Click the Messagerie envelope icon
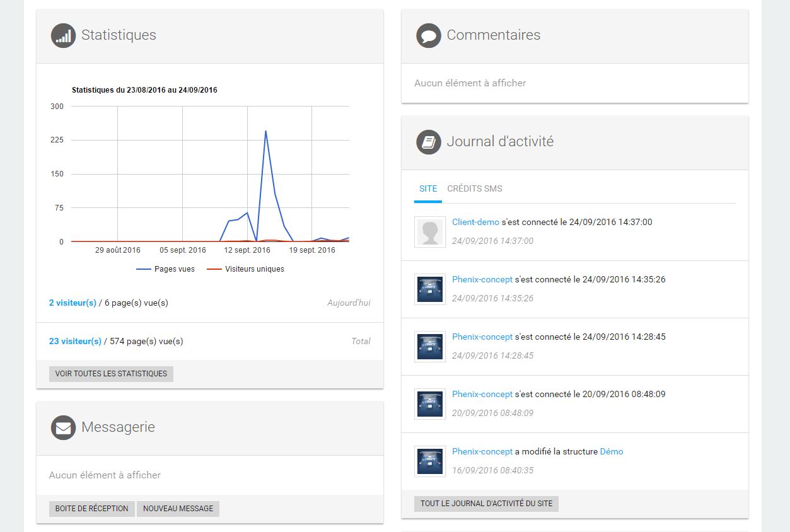Screen dimensions: 790x532 click(x=63, y=427)
